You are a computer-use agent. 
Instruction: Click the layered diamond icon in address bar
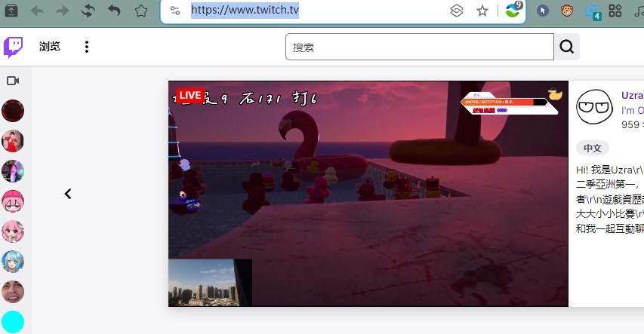tap(457, 11)
